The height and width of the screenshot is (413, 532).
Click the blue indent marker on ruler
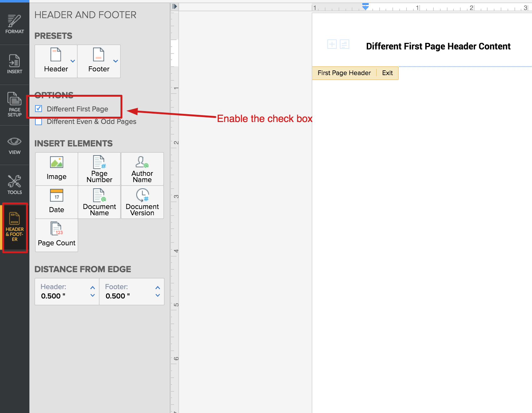pyautogui.click(x=365, y=7)
